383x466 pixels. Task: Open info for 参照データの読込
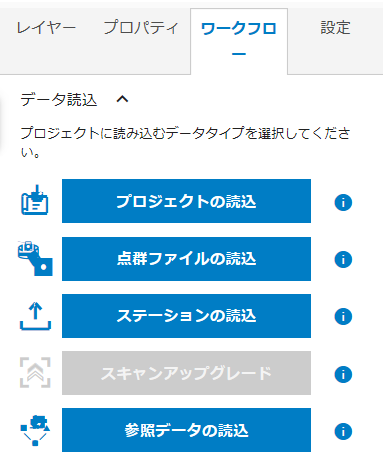coord(343,431)
